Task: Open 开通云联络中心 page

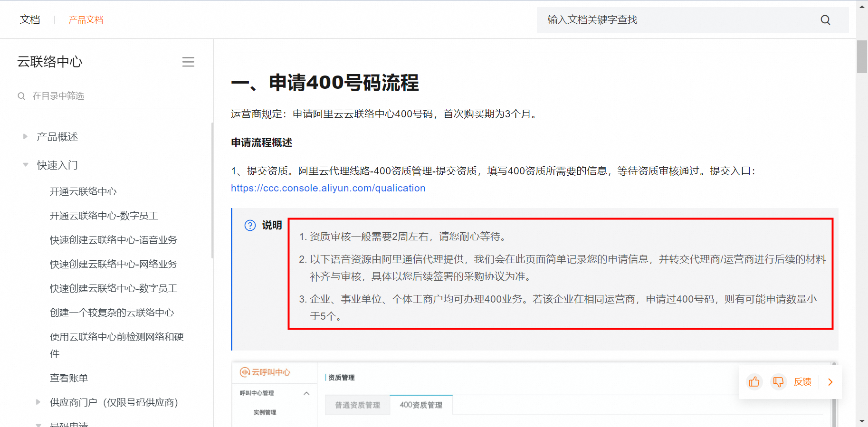Action: (x=83, y=191)
